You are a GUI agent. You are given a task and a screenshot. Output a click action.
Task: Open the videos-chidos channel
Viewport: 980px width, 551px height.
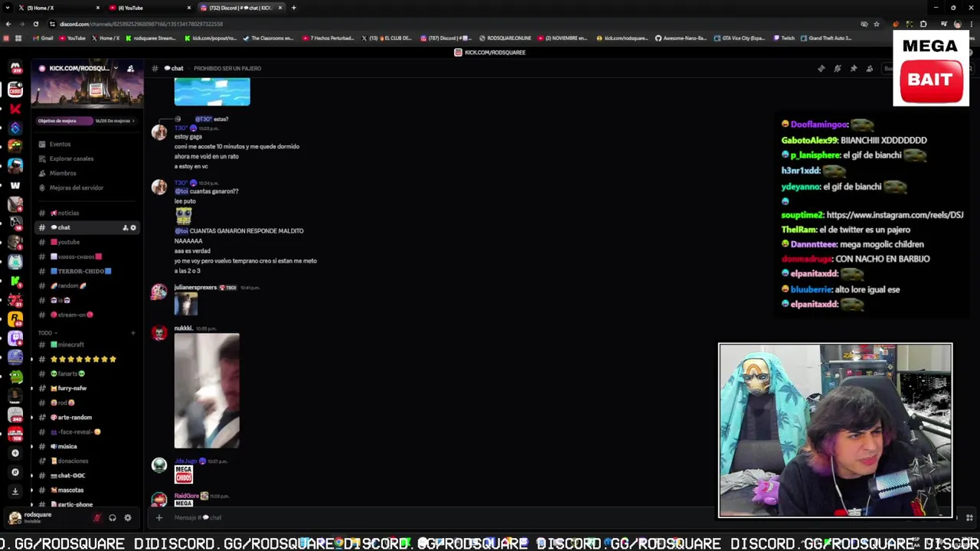tap(86, 256)
